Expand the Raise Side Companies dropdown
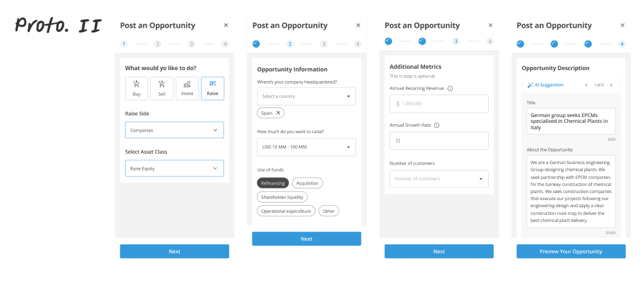The height and width of the screenshot is (283, 644). (x=175, y=130)
